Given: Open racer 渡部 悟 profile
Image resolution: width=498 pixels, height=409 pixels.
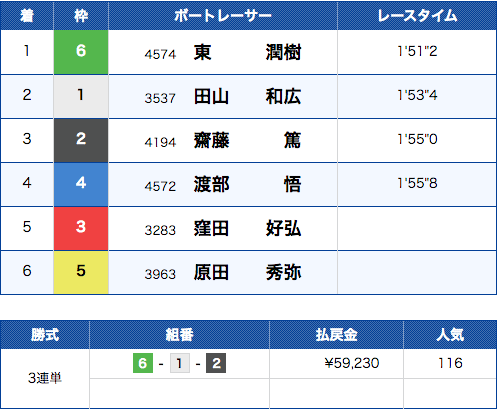Looking at the screenshot, I should pos(247,184).
